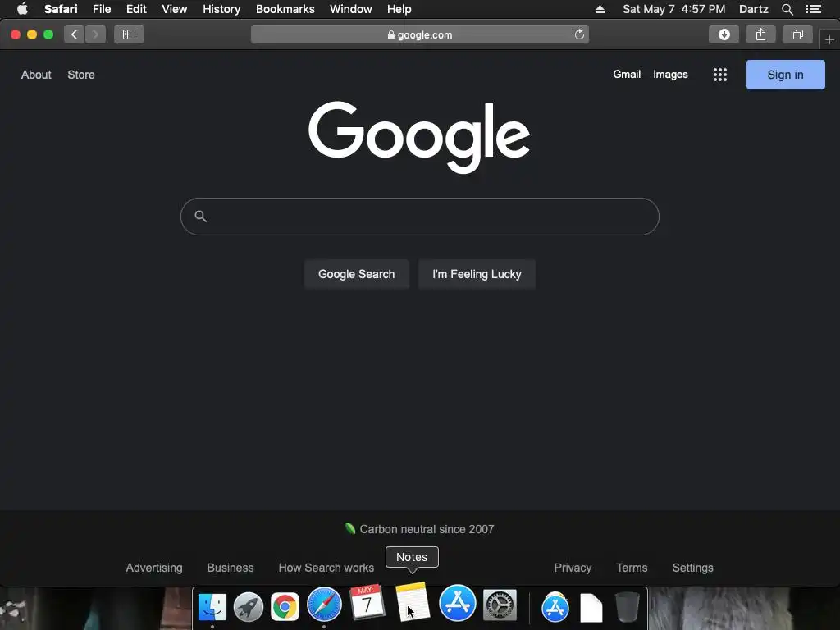The width and height of the screenshot is (840, 630).
Task: Open the History menu
Action: [x=221, y=9]
